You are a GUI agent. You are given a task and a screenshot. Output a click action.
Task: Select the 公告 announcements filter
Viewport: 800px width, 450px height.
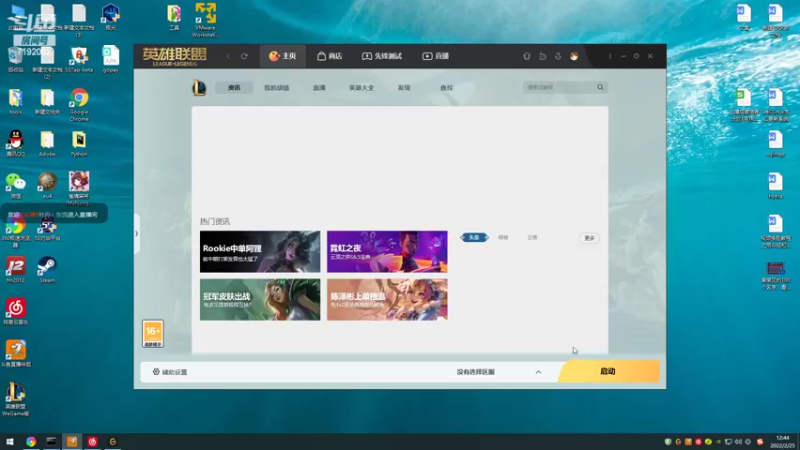pyautogui.click(x=532, y=237)
